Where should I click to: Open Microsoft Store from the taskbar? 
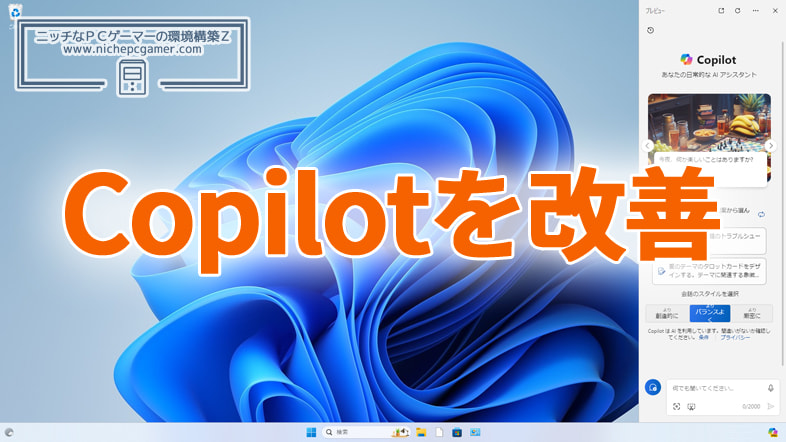457,432
